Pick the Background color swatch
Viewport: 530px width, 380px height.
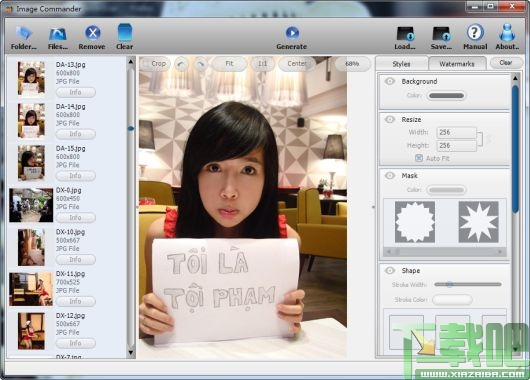pyautogui.click(x=446, y=96)
